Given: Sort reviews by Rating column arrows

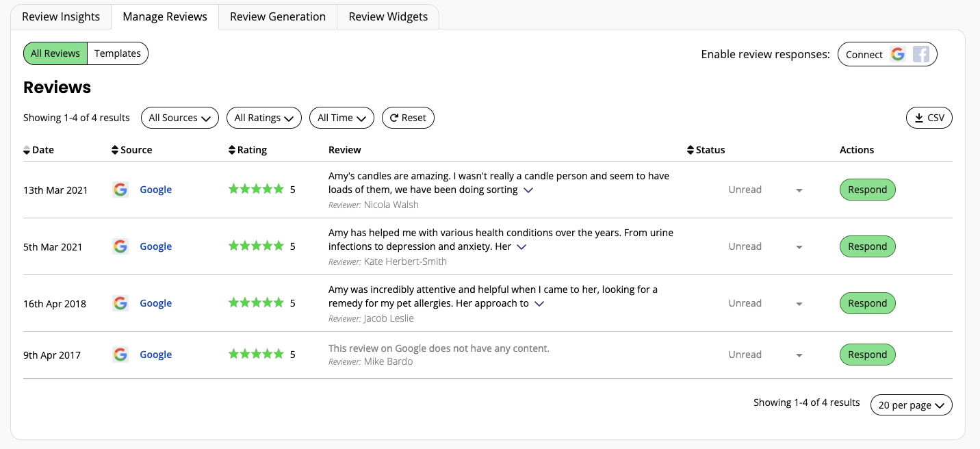Looking at the screenshot, I should pos(232,150).
